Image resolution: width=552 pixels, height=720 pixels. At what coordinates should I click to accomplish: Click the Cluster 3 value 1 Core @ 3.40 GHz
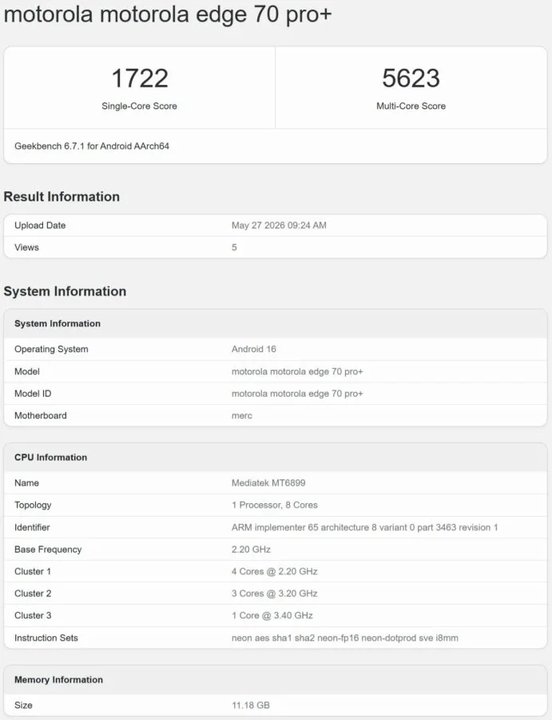[272, 616]
